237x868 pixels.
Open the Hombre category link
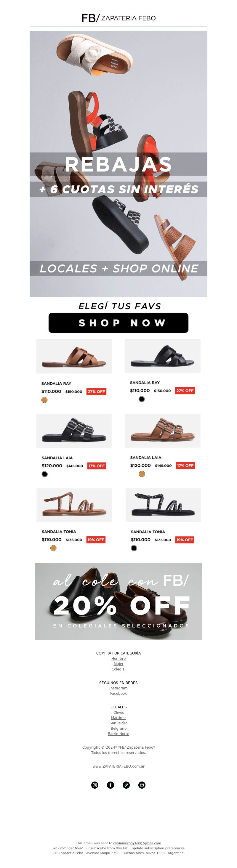coord(118,658)
